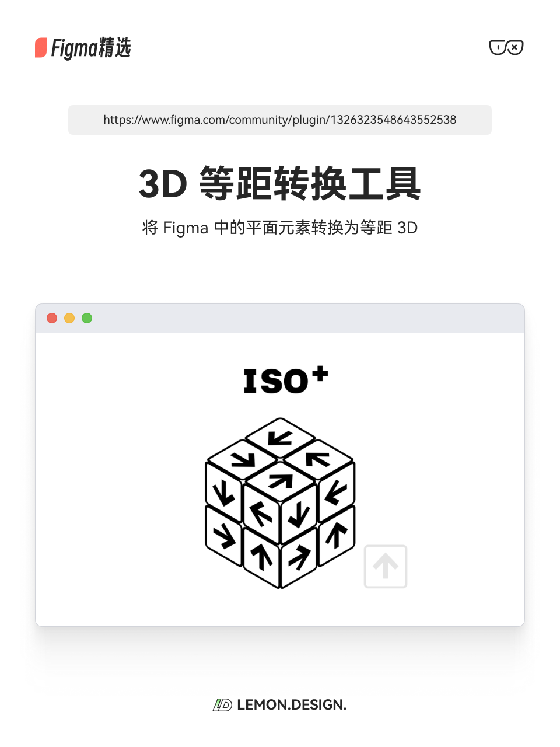The image size is (560, 747).
Task: Click the bottom-right cube face up arrow
Action: click(337, 535)
